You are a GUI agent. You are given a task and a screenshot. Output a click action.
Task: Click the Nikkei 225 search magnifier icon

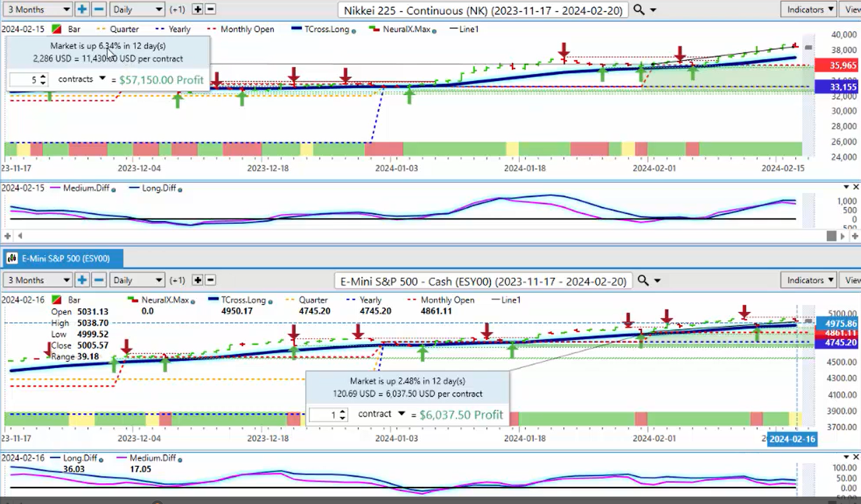point(639,10)
